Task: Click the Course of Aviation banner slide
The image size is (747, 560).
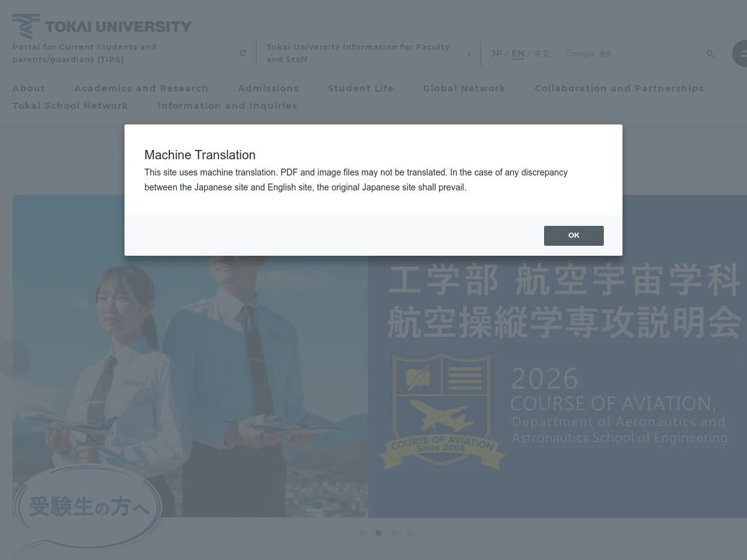Action: click(380, 356)
